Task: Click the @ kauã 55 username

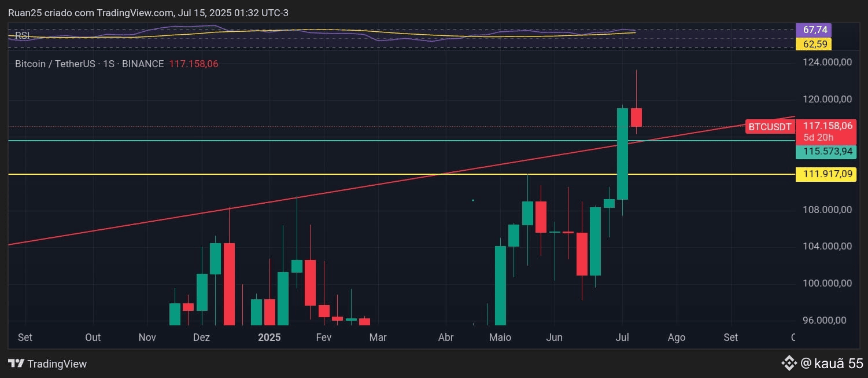Action: 832,364
